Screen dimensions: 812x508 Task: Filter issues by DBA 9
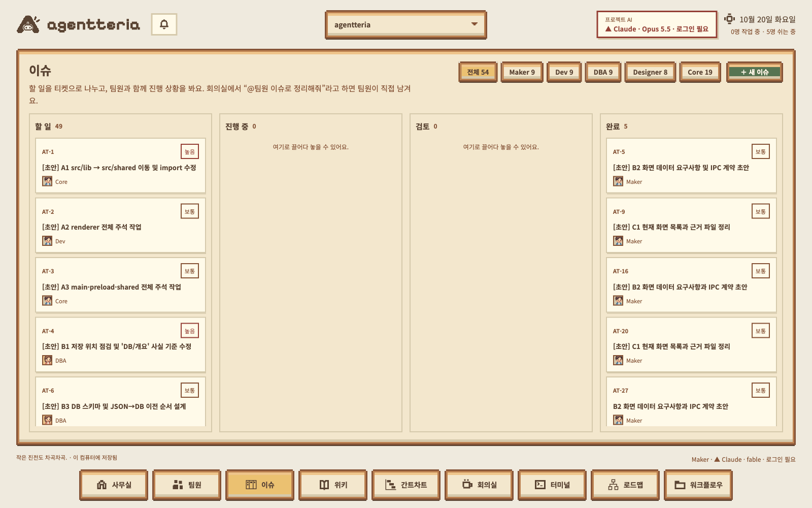[603, 72]
